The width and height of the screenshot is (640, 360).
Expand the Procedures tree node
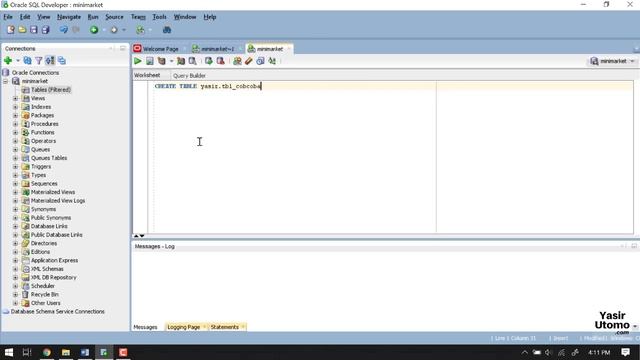tap(16, 124)
